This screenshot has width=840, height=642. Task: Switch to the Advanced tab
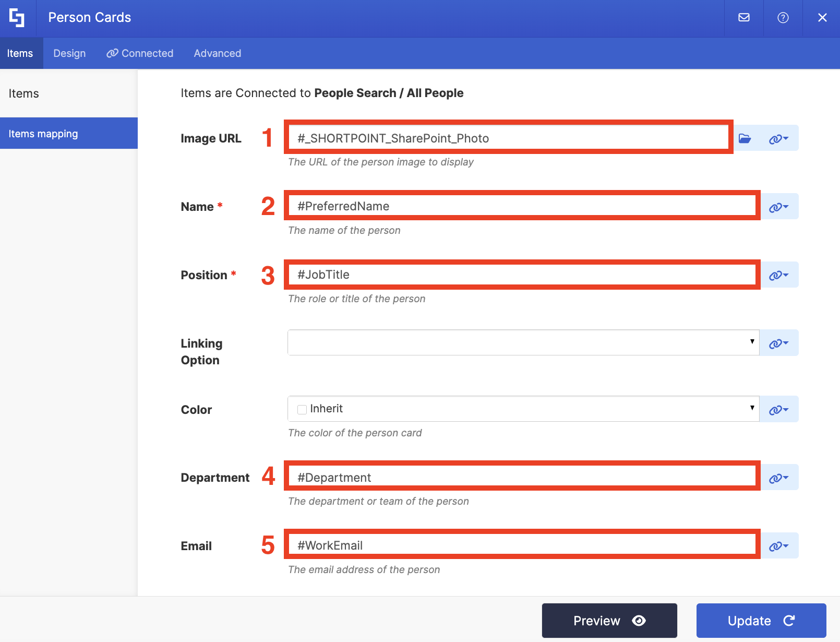point(218,53)
